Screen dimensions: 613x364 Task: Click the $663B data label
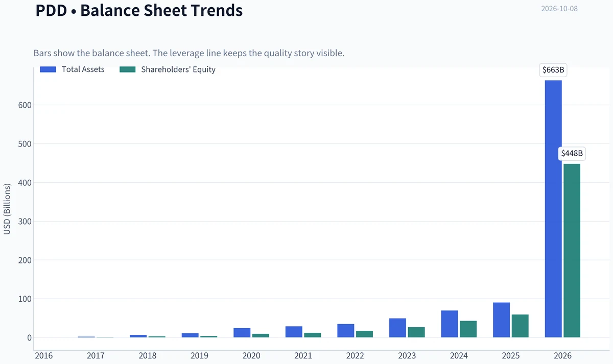[x=553, y=70]
